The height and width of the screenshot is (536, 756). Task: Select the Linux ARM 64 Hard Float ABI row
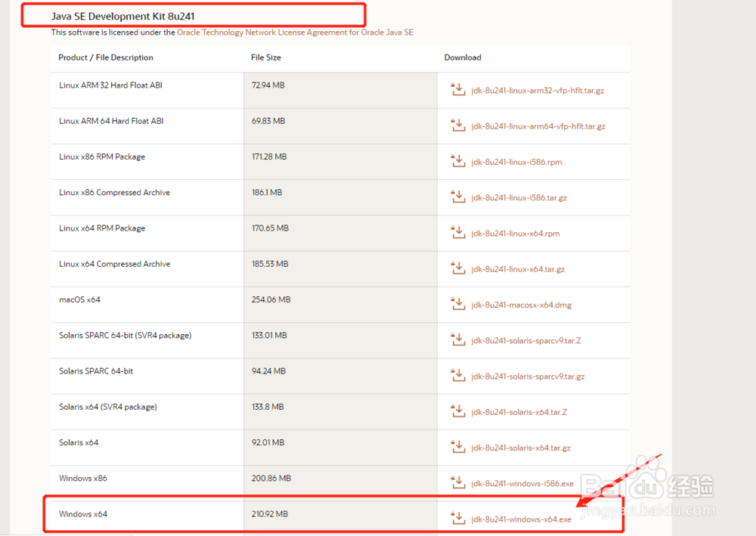(340, 125)
